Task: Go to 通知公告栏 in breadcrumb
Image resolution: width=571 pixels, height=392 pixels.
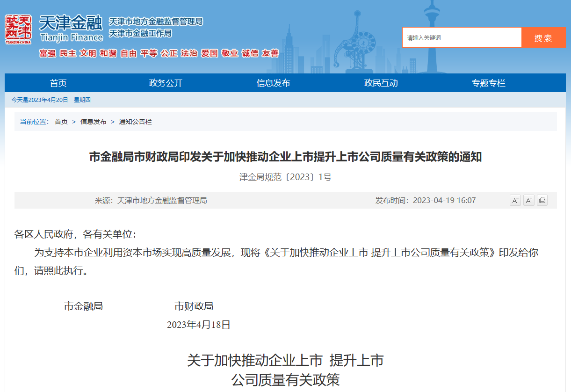Action: (135, 122)
